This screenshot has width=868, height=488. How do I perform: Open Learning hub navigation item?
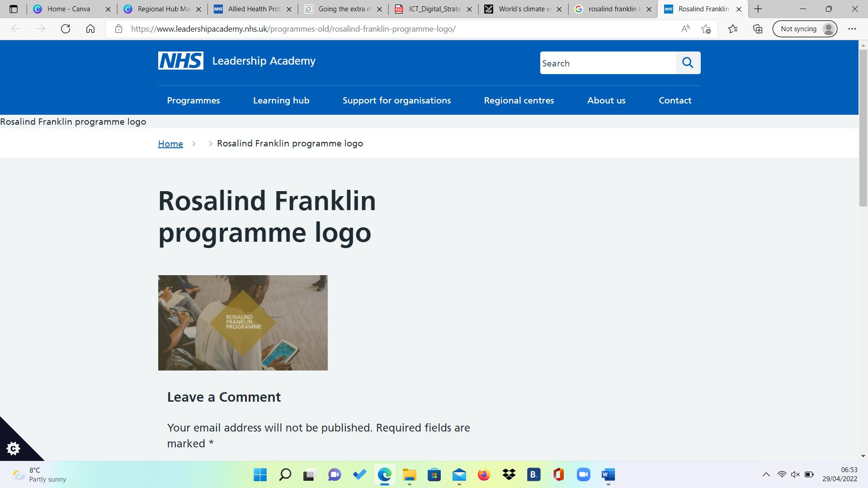tap(281, 100)
